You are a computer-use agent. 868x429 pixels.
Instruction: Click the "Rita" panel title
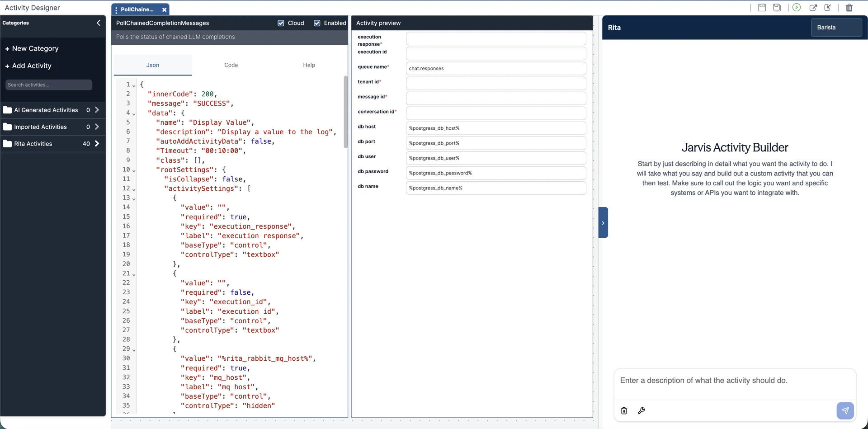(614, 28)
